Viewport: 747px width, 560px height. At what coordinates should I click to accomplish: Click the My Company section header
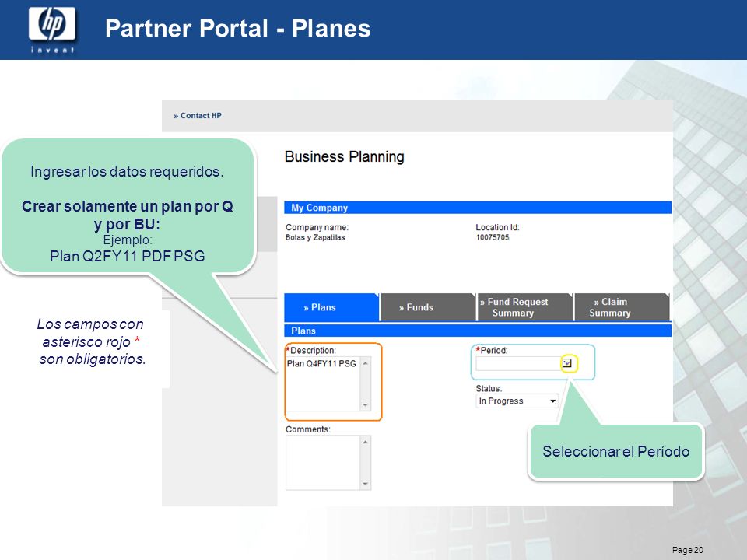[478, 208]
